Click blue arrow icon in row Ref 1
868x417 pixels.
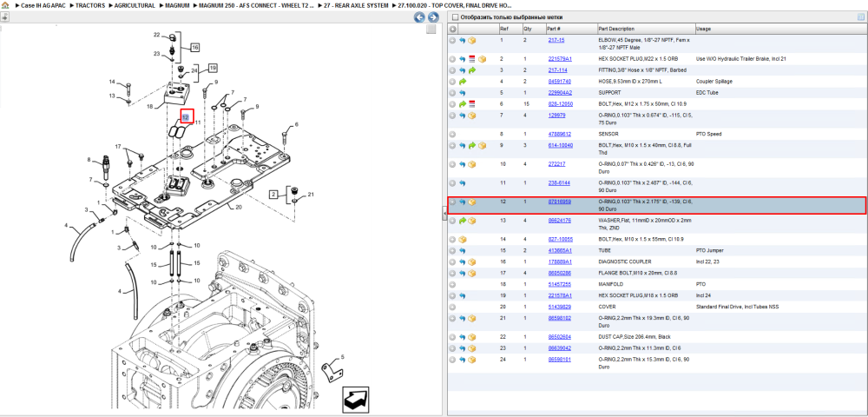click(x=463, y=41)
